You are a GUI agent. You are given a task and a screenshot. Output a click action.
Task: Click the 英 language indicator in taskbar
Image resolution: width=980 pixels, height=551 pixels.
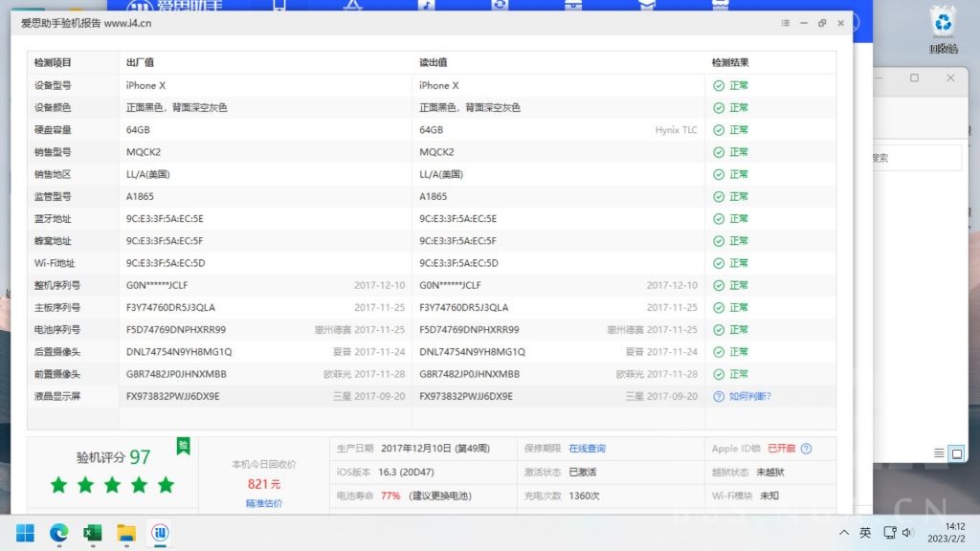(864, 532)
